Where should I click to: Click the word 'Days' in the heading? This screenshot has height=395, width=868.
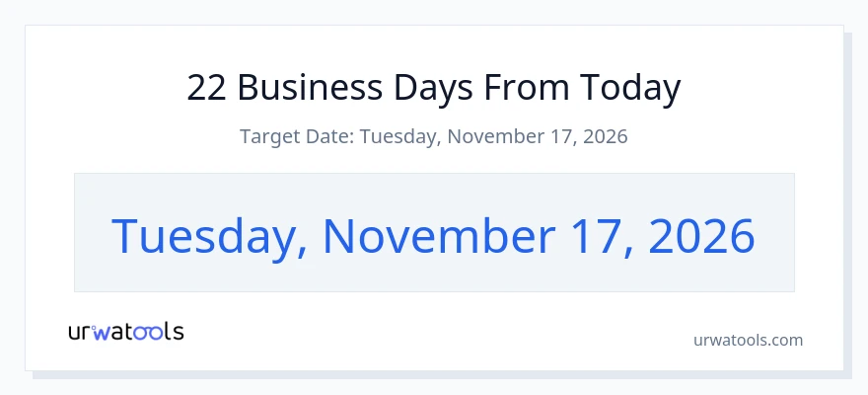pos(433,89)
